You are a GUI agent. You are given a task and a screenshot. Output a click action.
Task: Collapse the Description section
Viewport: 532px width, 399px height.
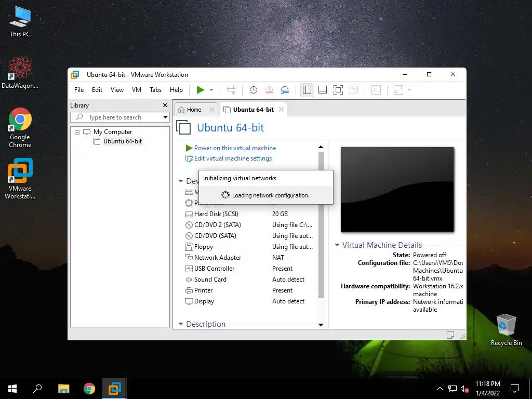(x=181, y=324)
